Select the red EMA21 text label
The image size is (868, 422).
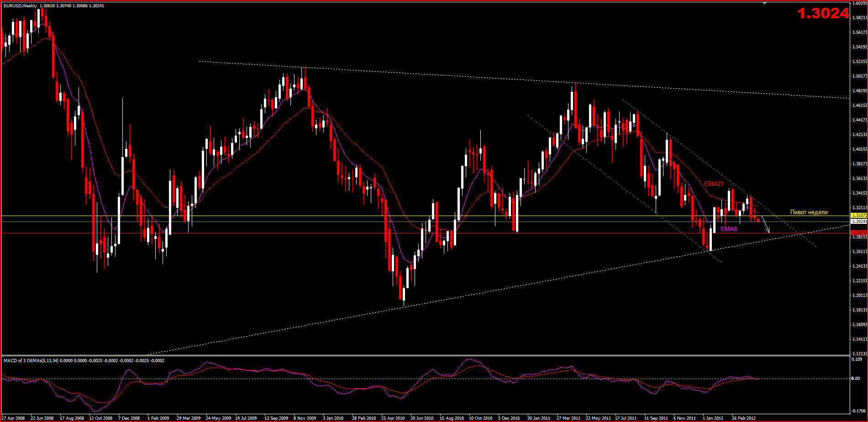point(714,184)
